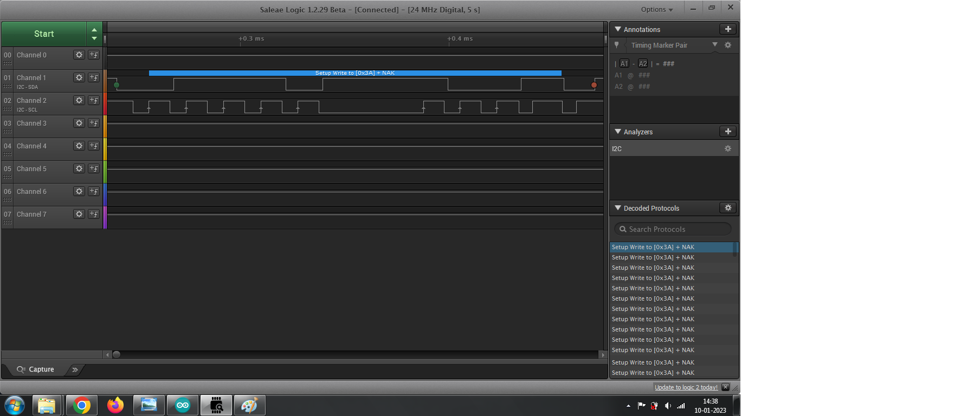
Task: Show hidden system tray icons
Action: click(628, 406)
